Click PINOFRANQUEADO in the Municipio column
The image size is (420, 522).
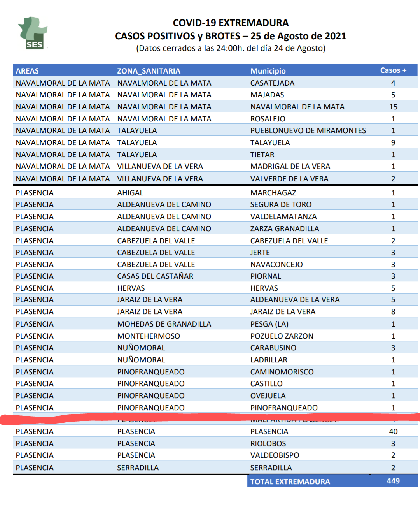coord(284,408)
